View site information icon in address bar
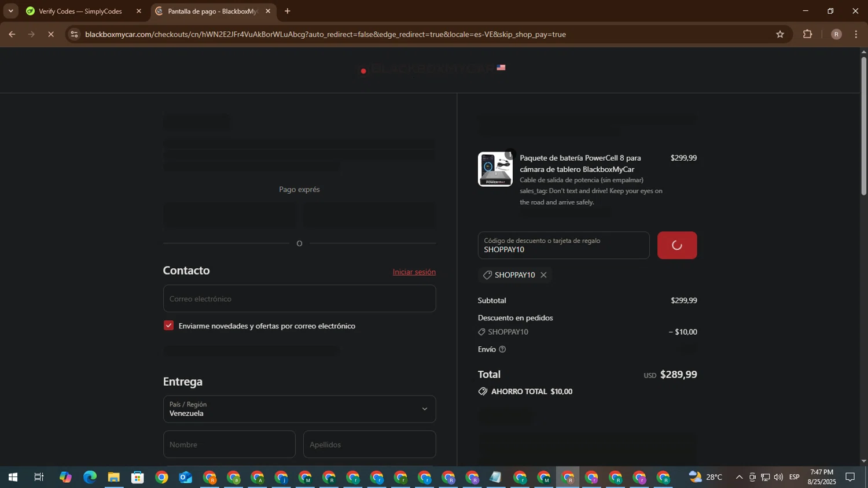 (x=74, y=35)
